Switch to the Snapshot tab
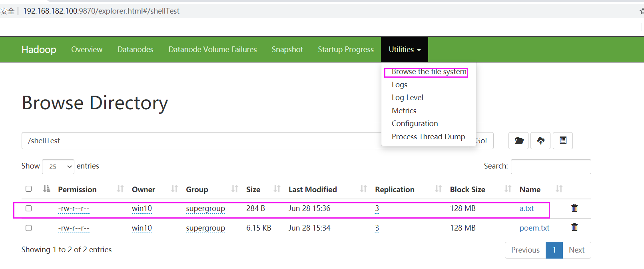Image resolution: width=644 pixels, height=269 pixels. tap(287, 49)
